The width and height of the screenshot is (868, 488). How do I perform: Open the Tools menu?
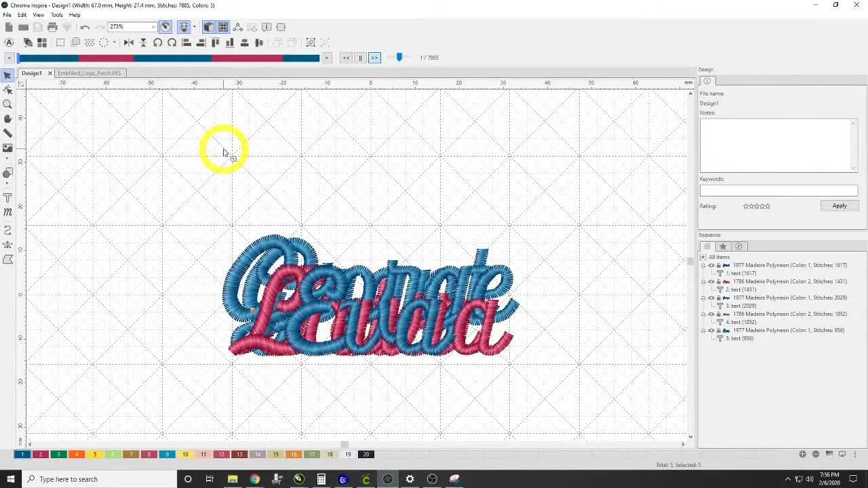[57, 15]
